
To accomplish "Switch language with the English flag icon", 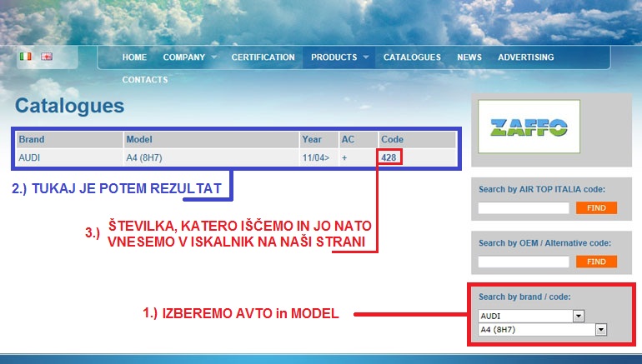I will [x=47, y=56].
